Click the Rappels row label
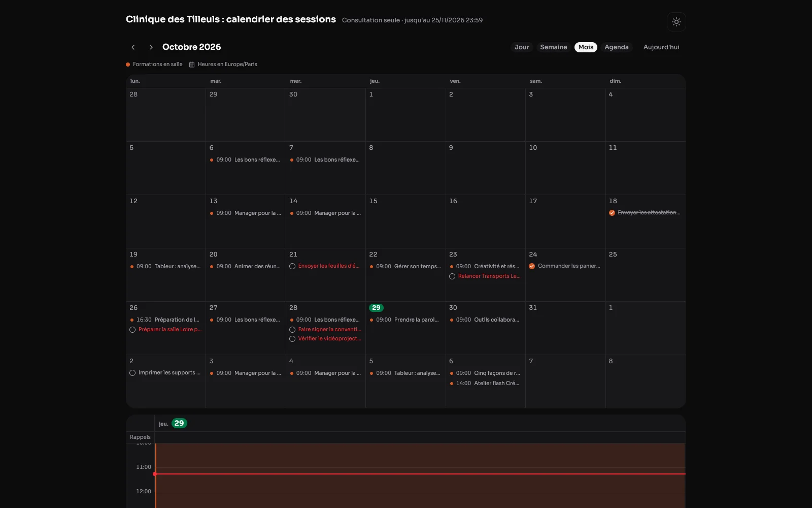This screenshot has height=508, width=812. pos(140,437)
